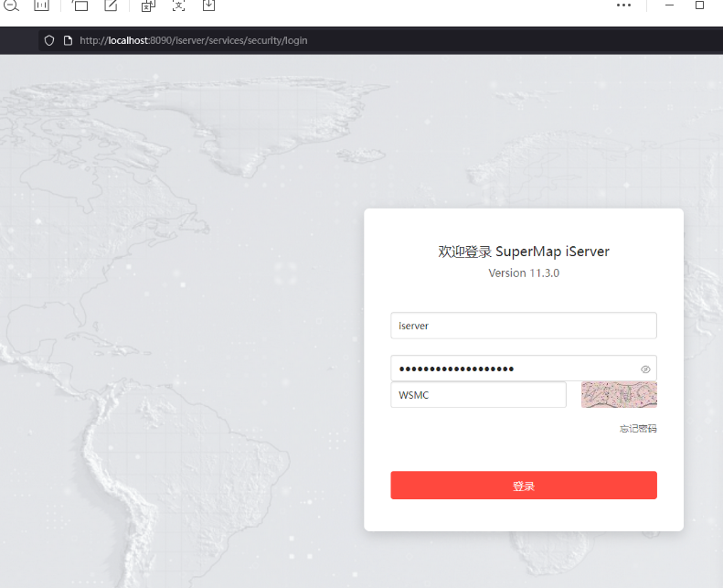This screenshot has width=723, height=588.
Task: Click the captcha field containing WSMC
Action: click(x=478, y=395)
